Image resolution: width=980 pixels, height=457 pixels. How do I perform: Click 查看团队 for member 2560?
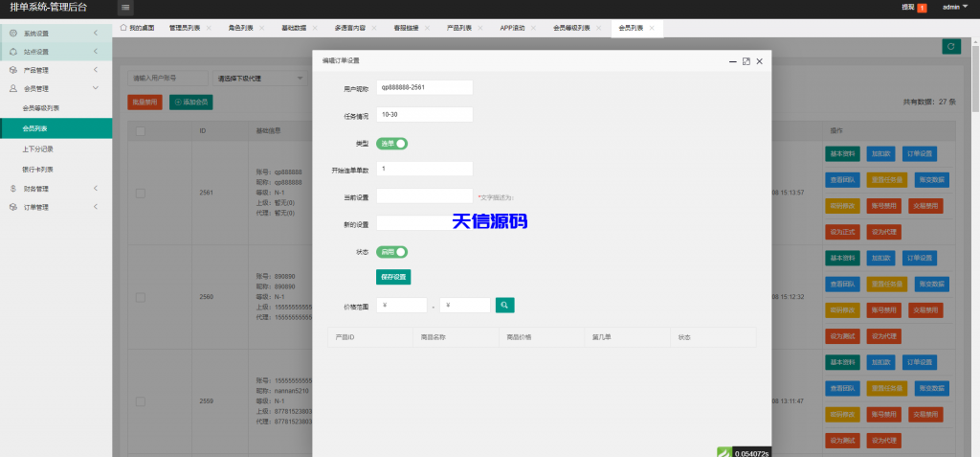pos(842,284)
